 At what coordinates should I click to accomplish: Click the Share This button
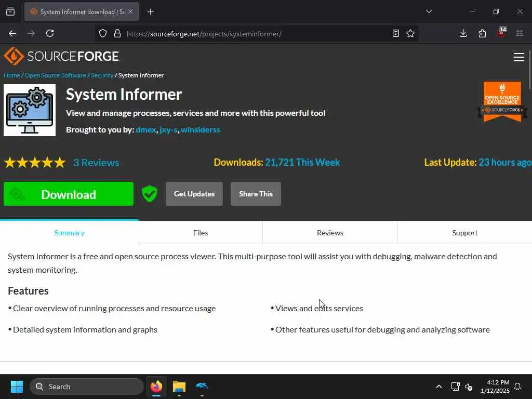(x=256, y=194)
